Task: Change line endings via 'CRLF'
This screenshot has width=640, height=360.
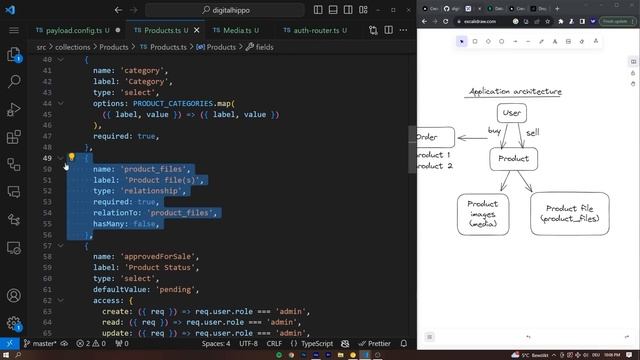Action: click(274, 344)
